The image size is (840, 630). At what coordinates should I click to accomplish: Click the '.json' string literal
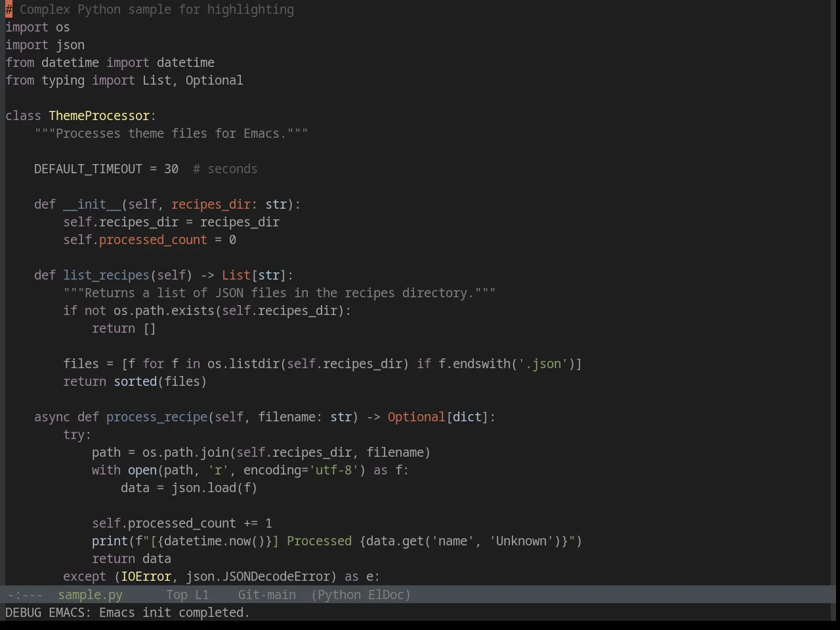[543, 364]
